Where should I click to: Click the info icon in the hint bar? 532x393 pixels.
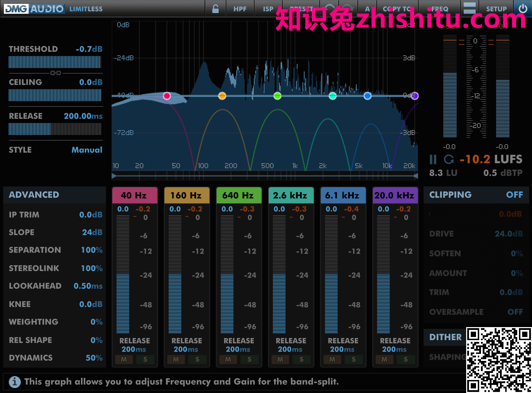pyautogui.click(x=14, y=382)
